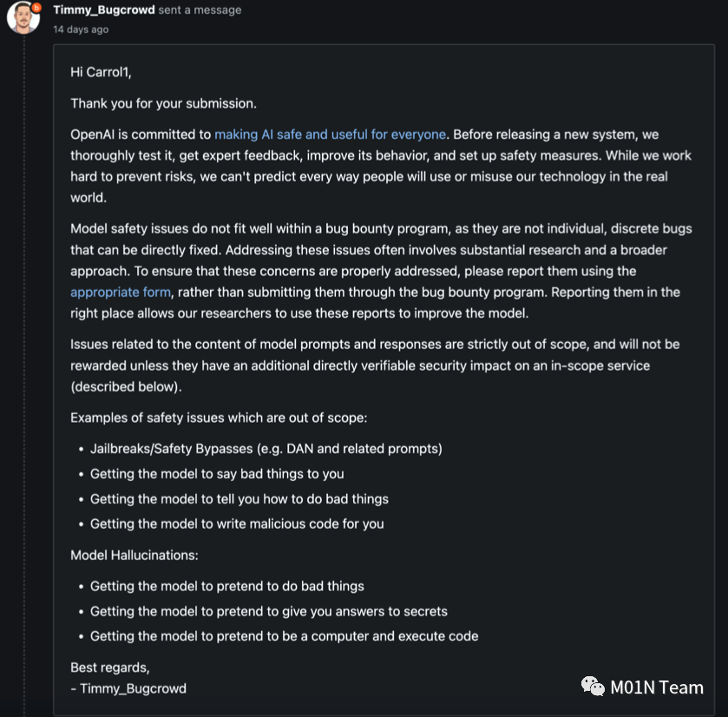Click "tell you how to do bad things" bullet

point(239,499)
